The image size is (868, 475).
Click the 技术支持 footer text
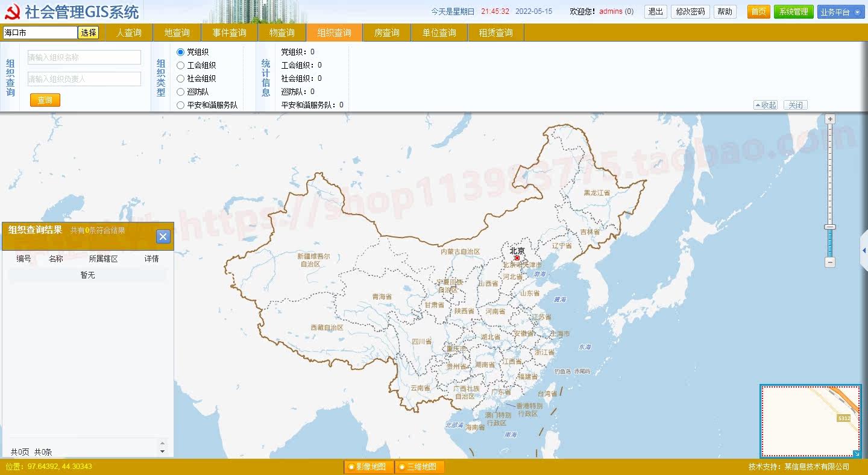(x=799, y=467)
